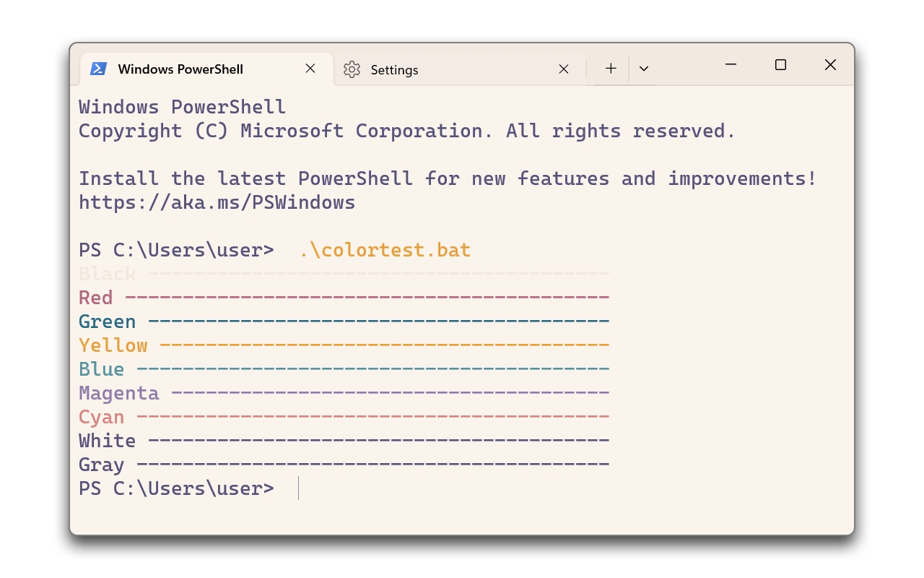Minimize the terminal window
The height and width of the screenshot is (578, 924).
(731, 65)
